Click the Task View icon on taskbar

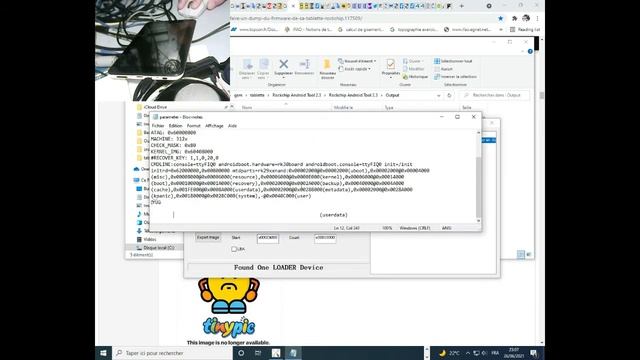[x=258, y=353]
